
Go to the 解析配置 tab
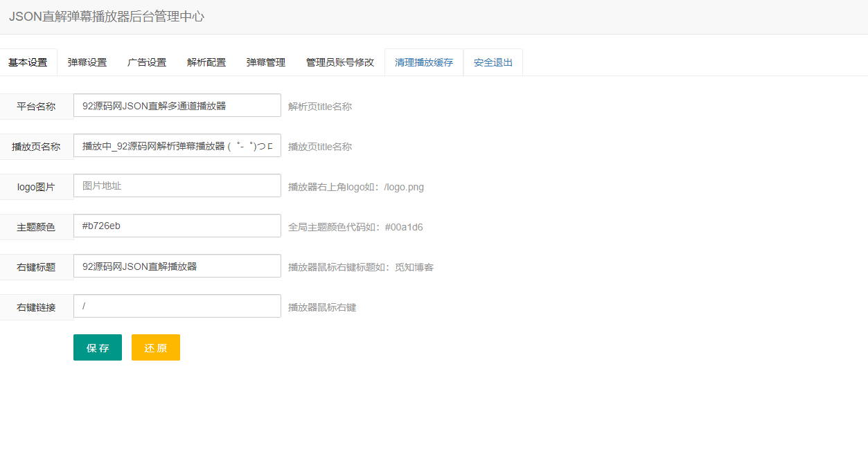(x=206, y=62)
